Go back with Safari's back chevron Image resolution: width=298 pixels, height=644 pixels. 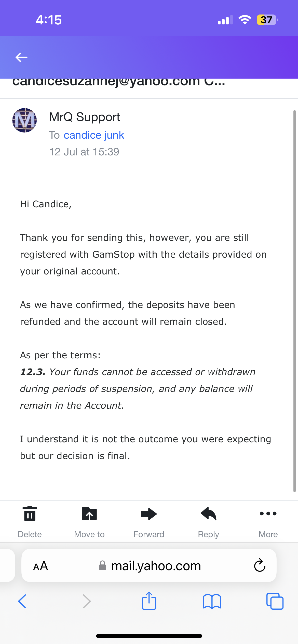pyautogui.click(x=22, y=601)
